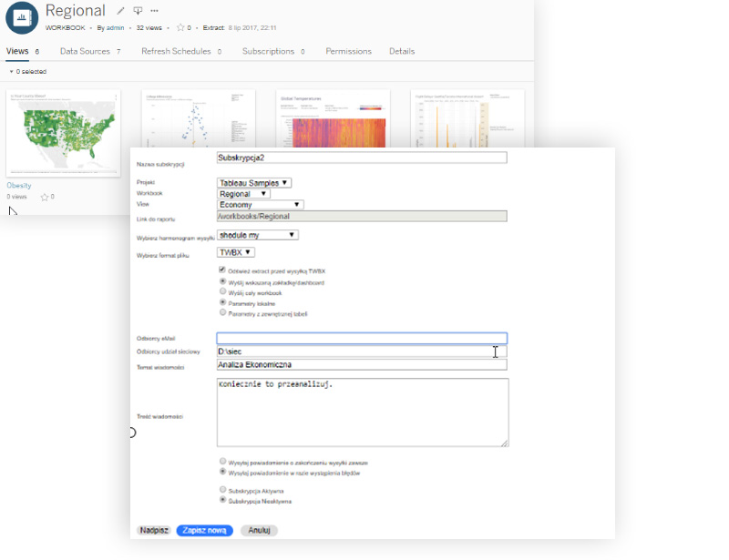Open the orange bar chart view thumbnail
The image size is (729, 560).
[x=467, y=118]
